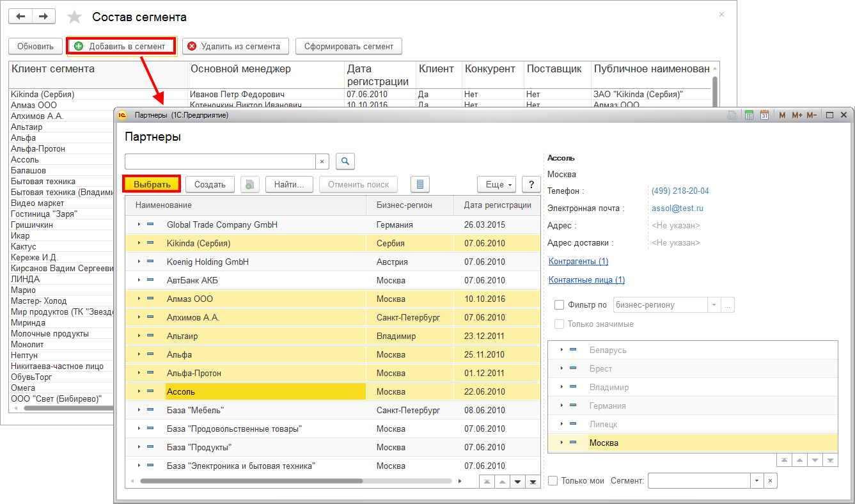Click the Обновить button
855x504 pixels.
(x=35, y=46)
